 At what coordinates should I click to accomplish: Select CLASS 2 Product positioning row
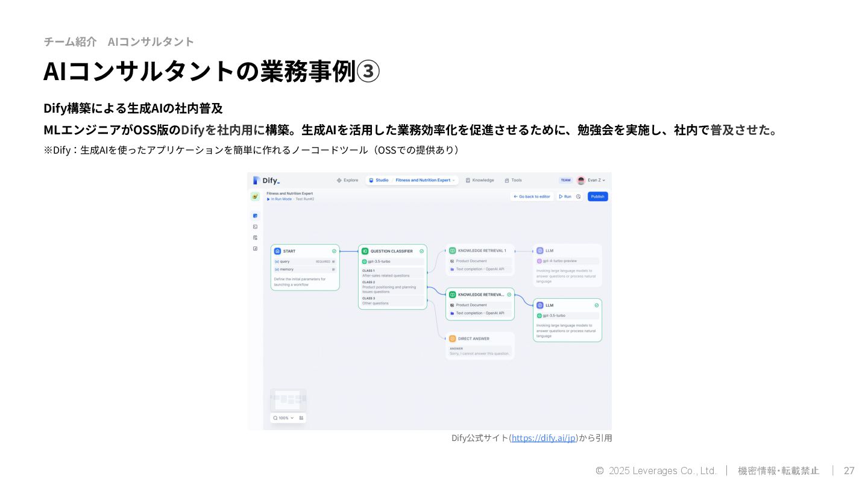click(392, 287)
